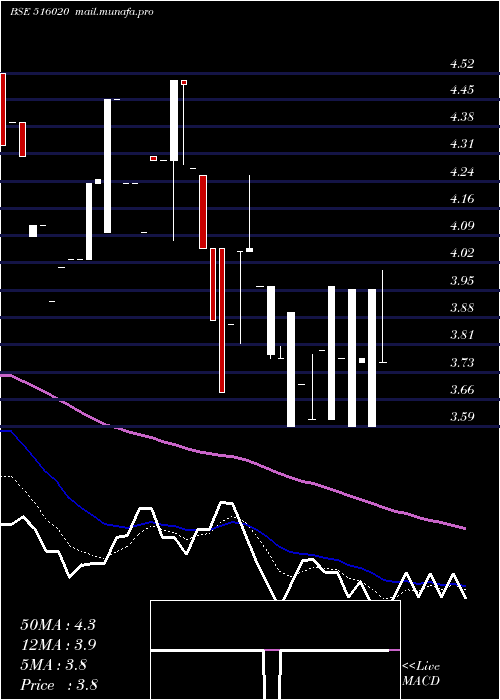The width and height of the screenshot is (500, 700).
Task: Click the 3.81 price axis label
Action: click(x=462, y=335)
